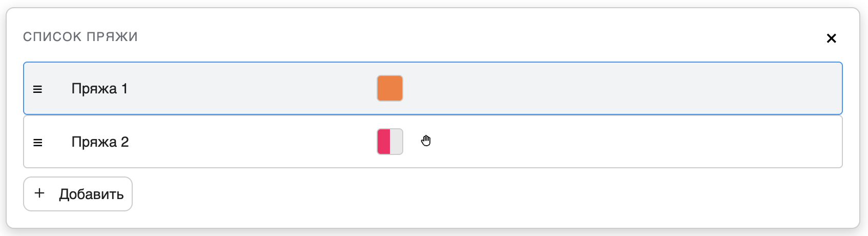Click the number 2 in the Пряжа 2 label

tap(125, 142)
